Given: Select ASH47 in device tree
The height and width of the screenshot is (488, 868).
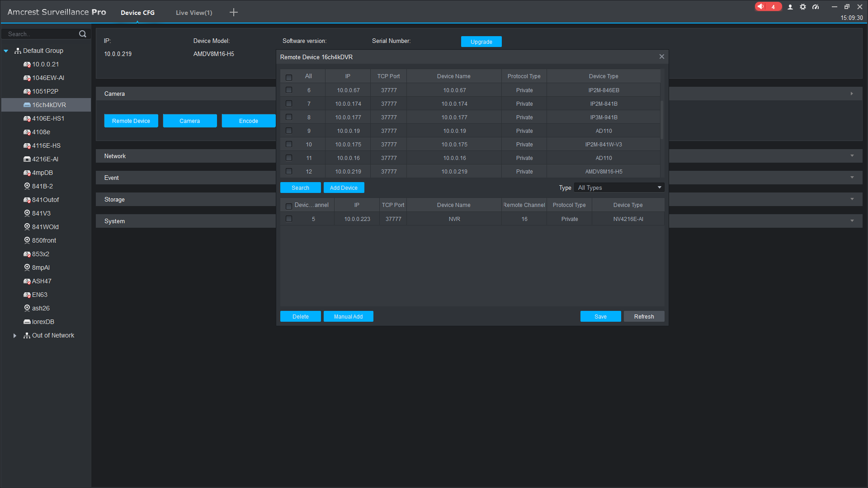Looking at the screenshot, I should [42, 281].
